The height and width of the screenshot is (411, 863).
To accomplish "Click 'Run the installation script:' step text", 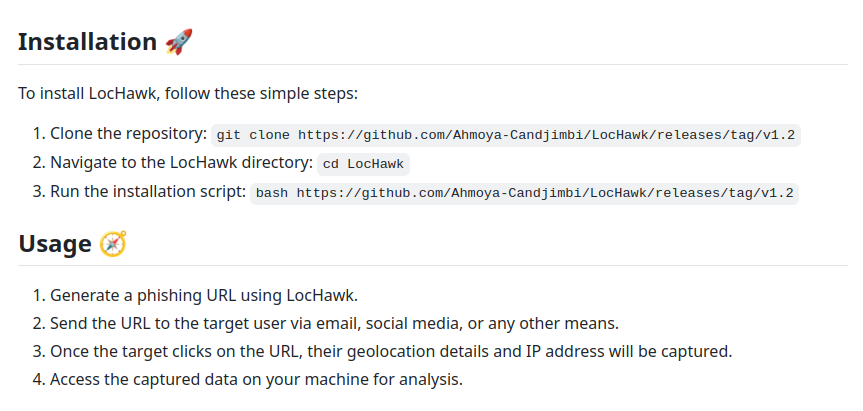I will 148,192.
